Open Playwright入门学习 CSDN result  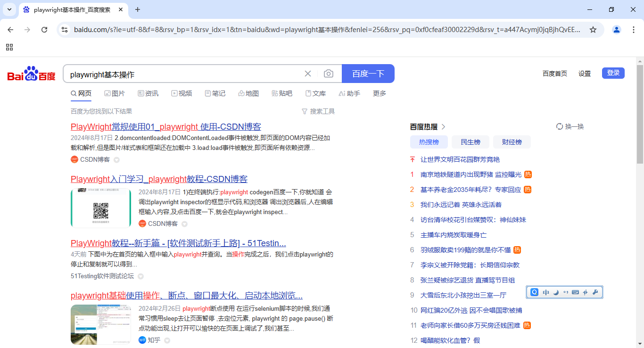point(159,179)
